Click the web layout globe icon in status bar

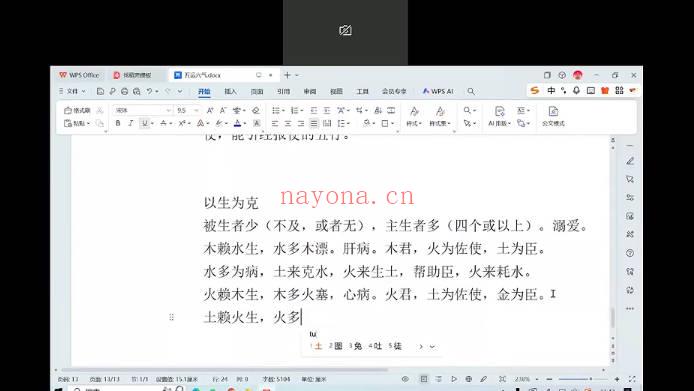click(468, 379)
